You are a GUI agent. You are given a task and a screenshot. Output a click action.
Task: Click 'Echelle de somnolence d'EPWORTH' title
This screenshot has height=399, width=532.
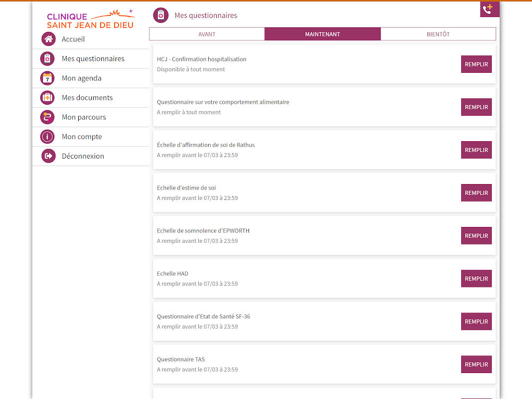203,230
